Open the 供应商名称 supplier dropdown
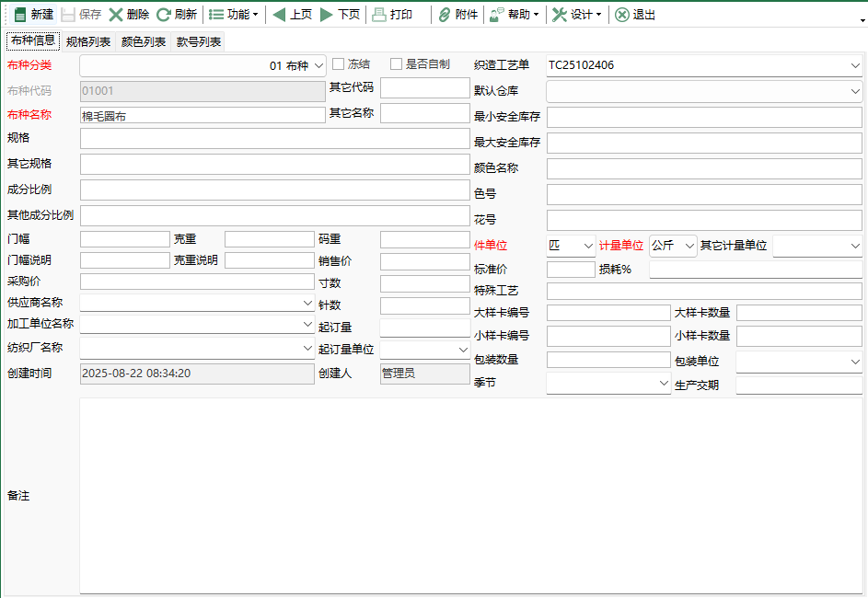The width and height of the screenshot is (868, 598). [x=307, y=303]
